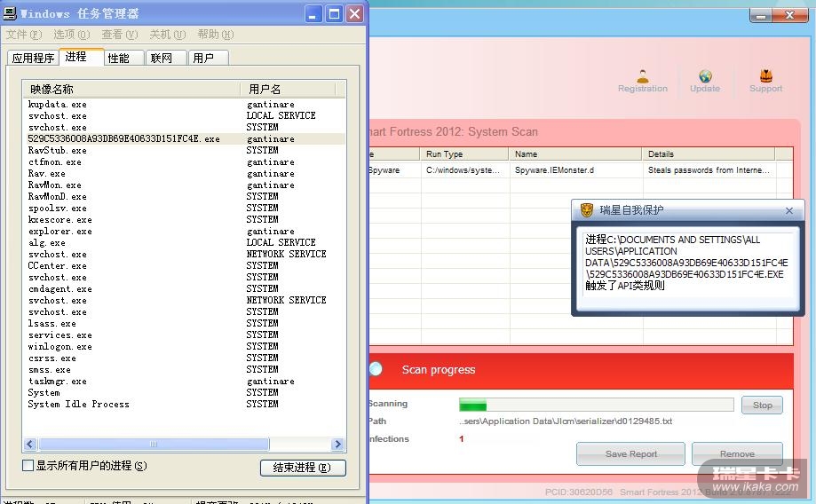
Task: Click right arrow of horizontal scrollbar
Action: coord(337,445)
